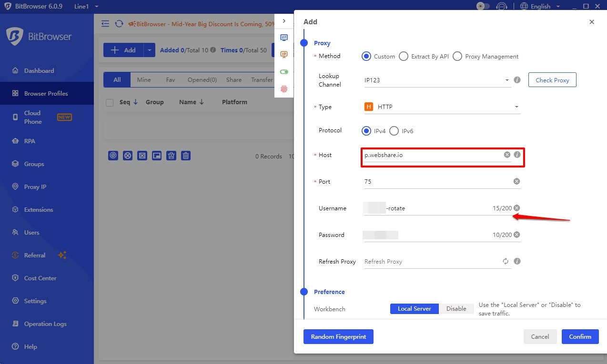
Task: Click the Referral coin icon
Action: (x=15, y=255)
